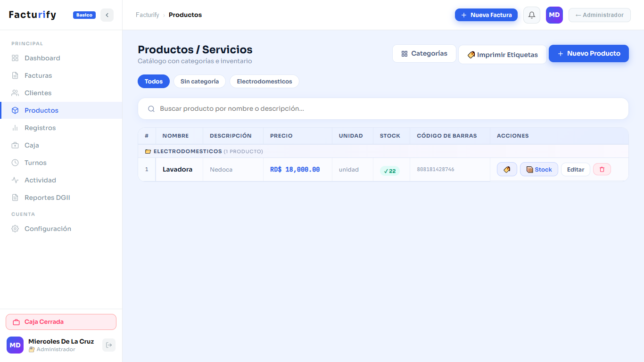Click the Productos box icon in sidebar
The height and width of the screenshot is (362, 644).
click(x=15, y=110)
